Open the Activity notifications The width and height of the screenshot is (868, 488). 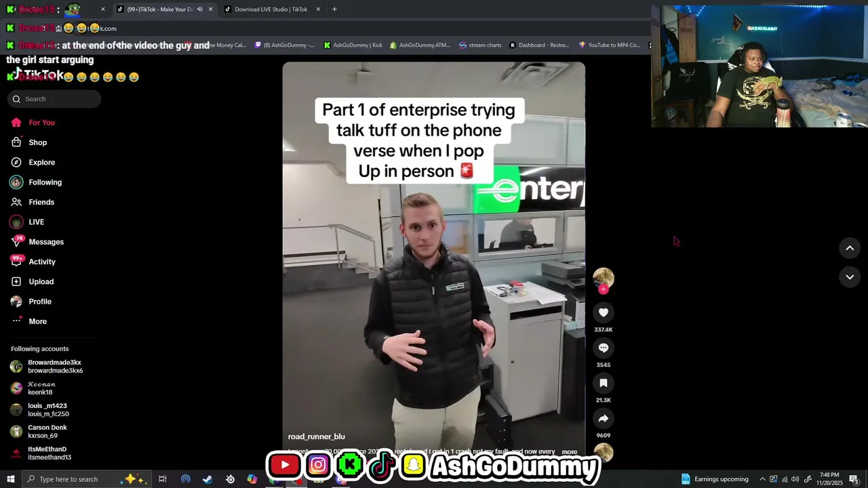pyautogui.click(x=42, y=262)
